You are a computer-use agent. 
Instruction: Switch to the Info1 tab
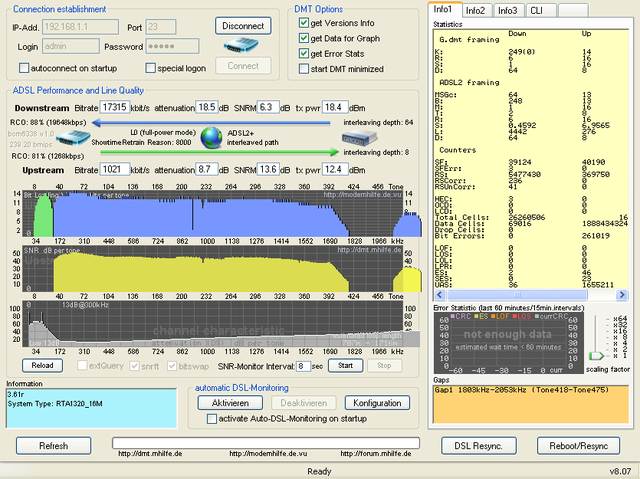coord(443,9)
